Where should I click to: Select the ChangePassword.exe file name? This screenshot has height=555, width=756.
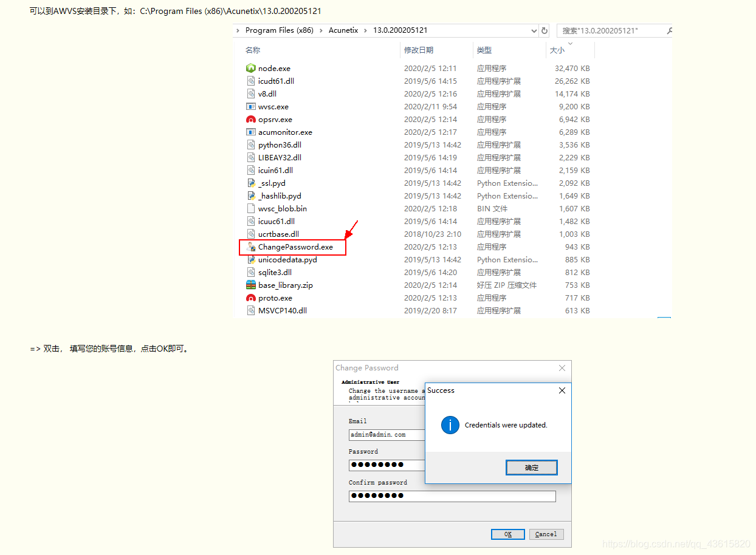295,247
